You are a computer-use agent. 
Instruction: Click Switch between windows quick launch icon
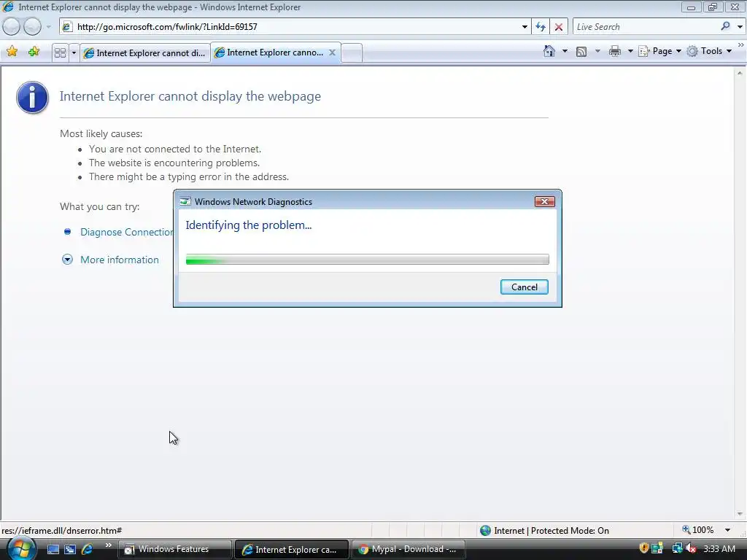click(x=70, y=549)
